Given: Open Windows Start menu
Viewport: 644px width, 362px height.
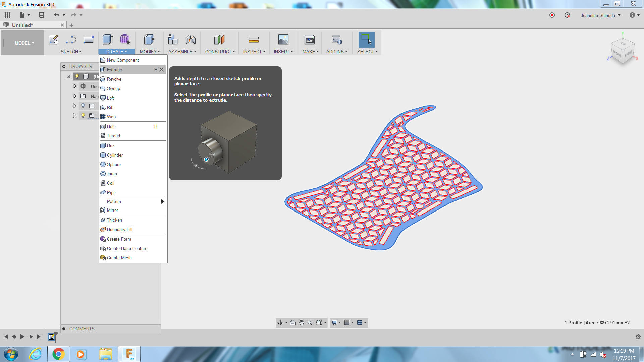Looking at the screenshot, I should coord(11,354).
